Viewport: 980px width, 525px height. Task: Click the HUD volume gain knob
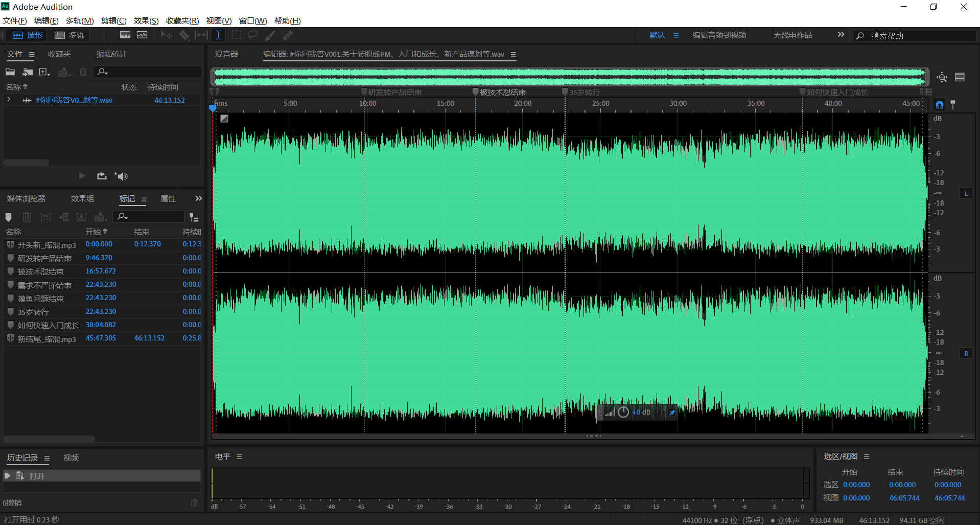pyautogui.click(x=623, y=412)
